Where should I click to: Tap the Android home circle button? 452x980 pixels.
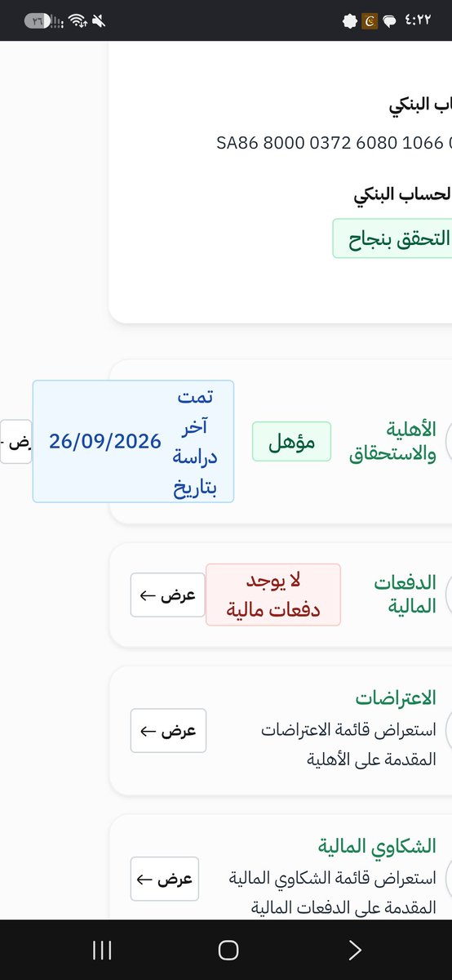click(x=228, y=950)
